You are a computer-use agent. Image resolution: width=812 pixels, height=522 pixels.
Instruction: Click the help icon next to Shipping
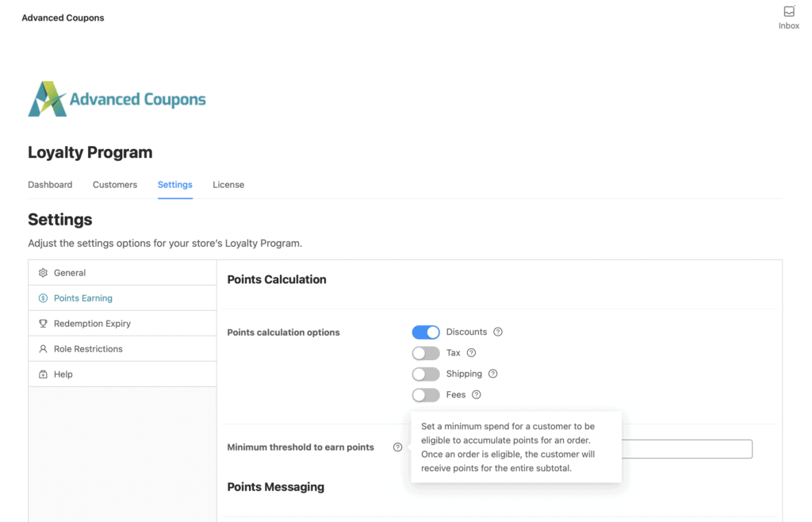point(492,374)
